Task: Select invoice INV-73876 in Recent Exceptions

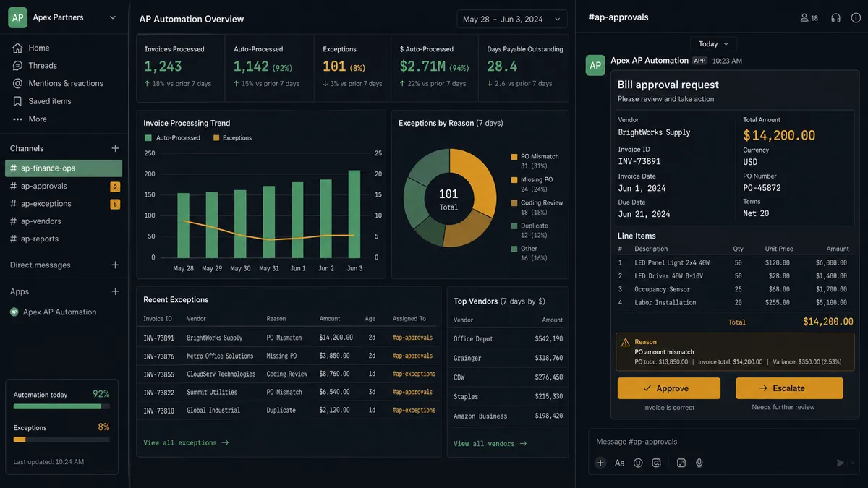Action: (158, 356)
